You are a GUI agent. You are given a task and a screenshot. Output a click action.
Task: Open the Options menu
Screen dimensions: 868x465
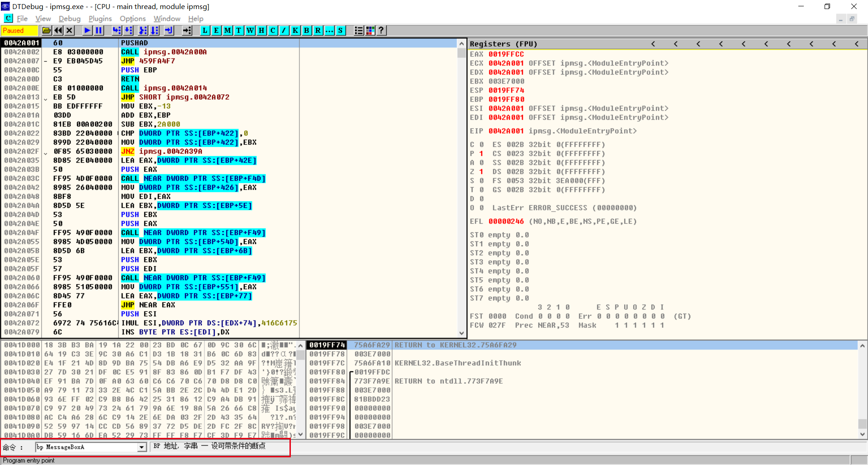tap(133, 19)
